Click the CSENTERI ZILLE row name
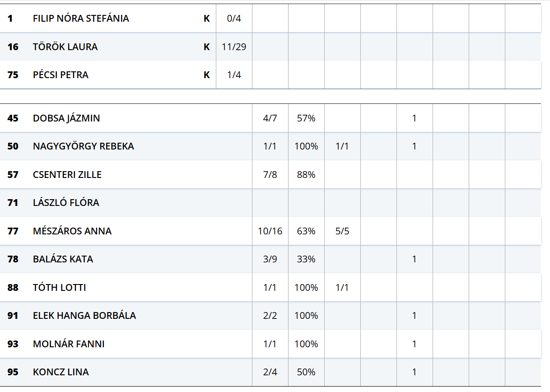This screenshot has height=392, width=550. coord(67,175)
